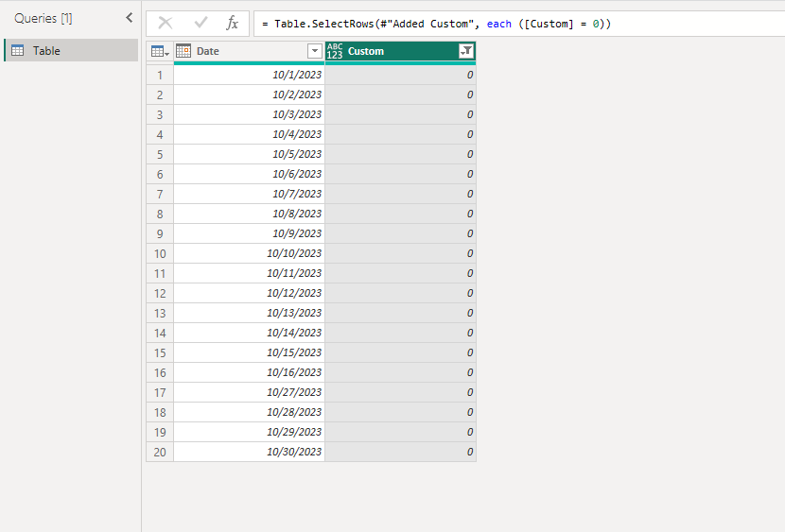Cancel formula edit with the X icon
Screen dimensions: 785x532
pyautogui.click(x=166, y=23)
